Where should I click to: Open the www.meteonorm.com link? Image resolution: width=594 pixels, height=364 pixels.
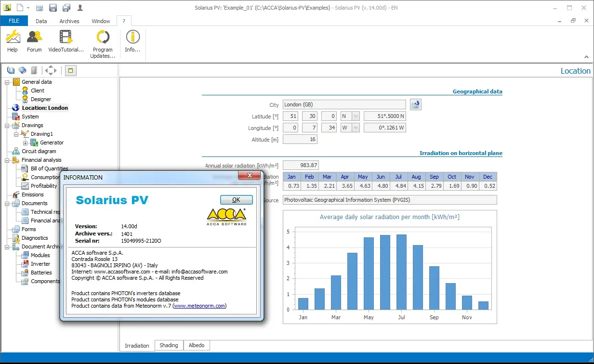tap(199, 306)
